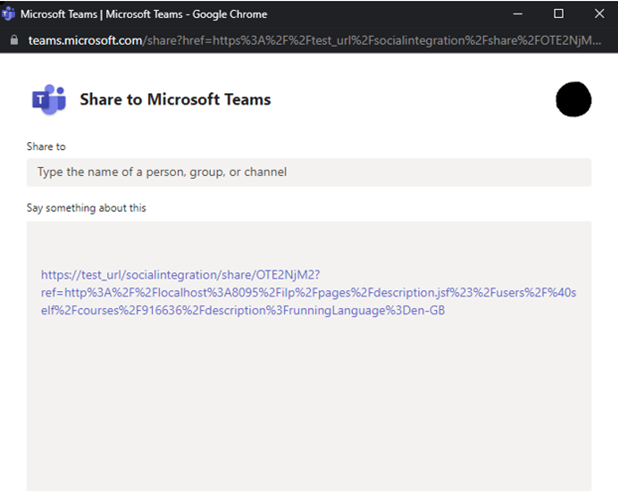
Task: Click the Microsoft Teams logo beside the heading
Action: [x=48, y=99]
